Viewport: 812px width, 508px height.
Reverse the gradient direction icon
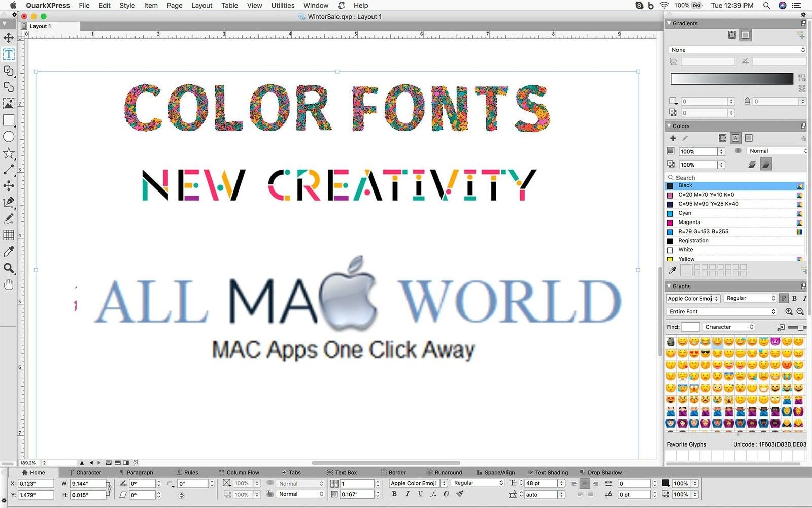click(802, 78)
